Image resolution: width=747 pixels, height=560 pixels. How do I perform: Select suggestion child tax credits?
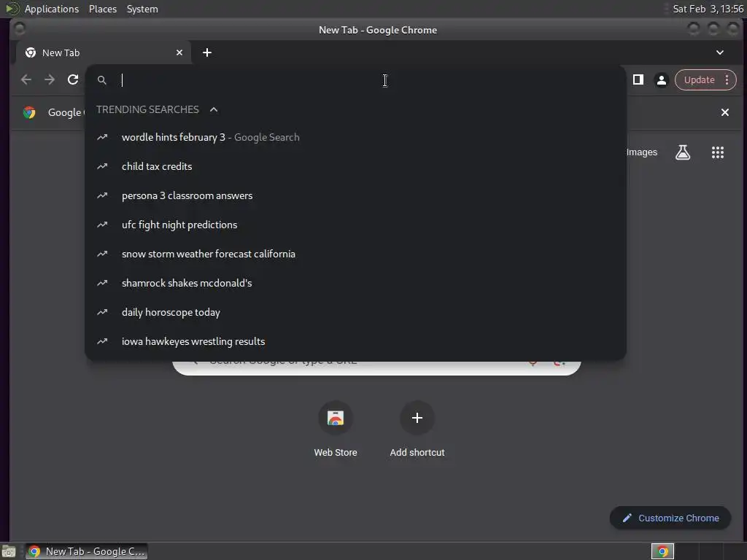pyautogui.click(x=355, y=166)
